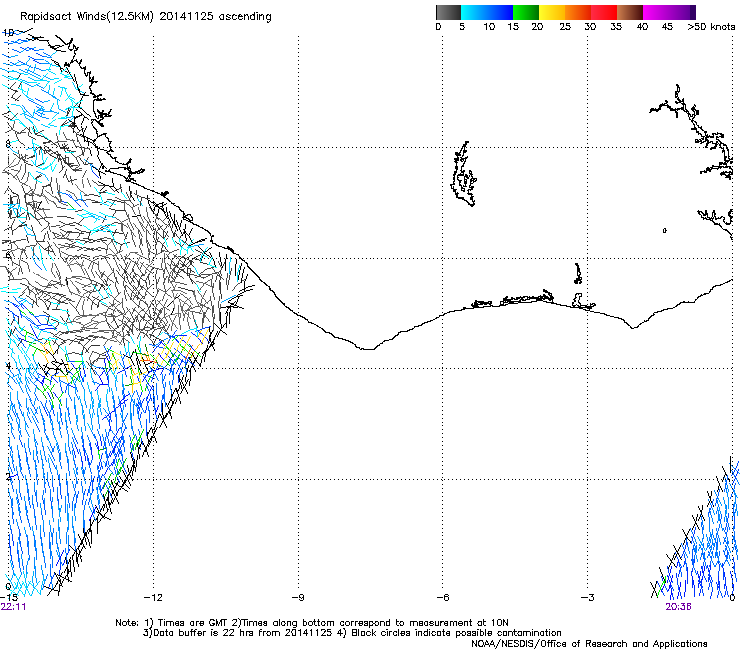This screenshot has width=740, height=650.
Task: Click the '>50 knots' legend label
Action: click(x=711, y=27)
